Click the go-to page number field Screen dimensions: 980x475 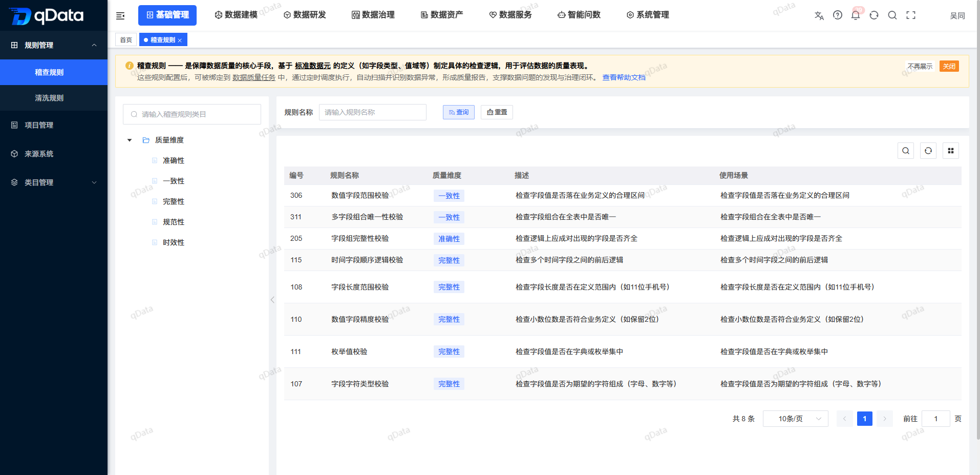point(936,419)
